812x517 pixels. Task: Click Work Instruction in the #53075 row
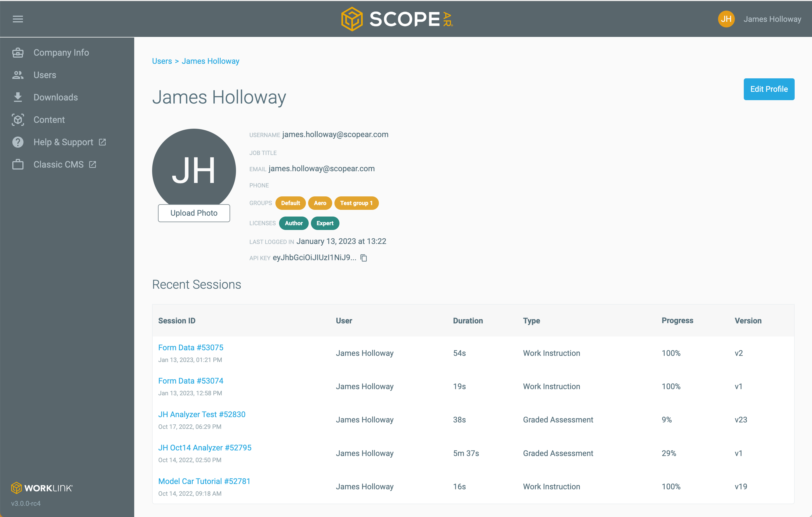click(552, 353)
